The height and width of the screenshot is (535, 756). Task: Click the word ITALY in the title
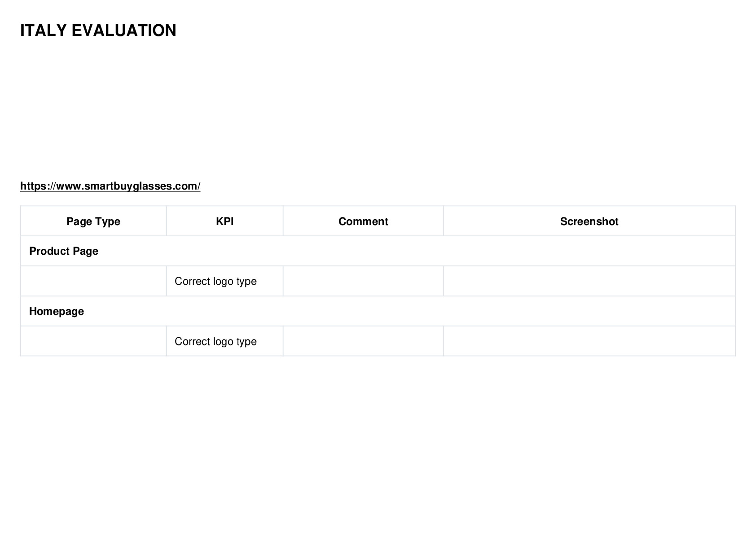click(x=44, y=31)
